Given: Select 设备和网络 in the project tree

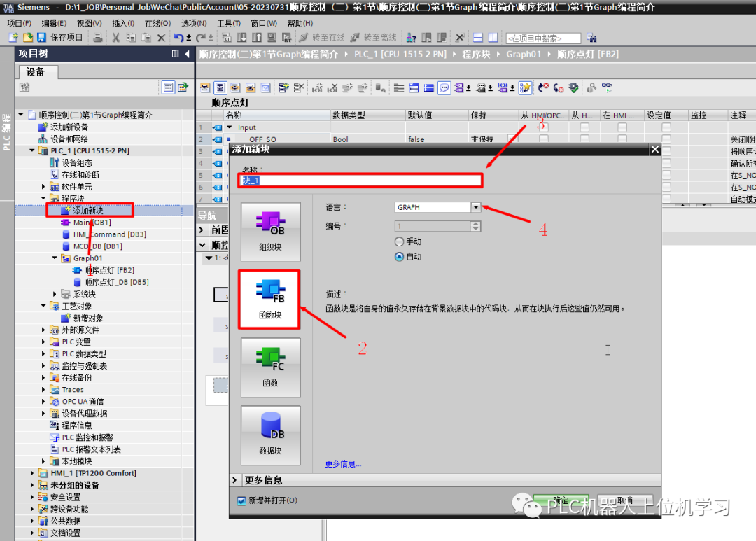Looking at the screenshot, I should (x=69, y=139).
